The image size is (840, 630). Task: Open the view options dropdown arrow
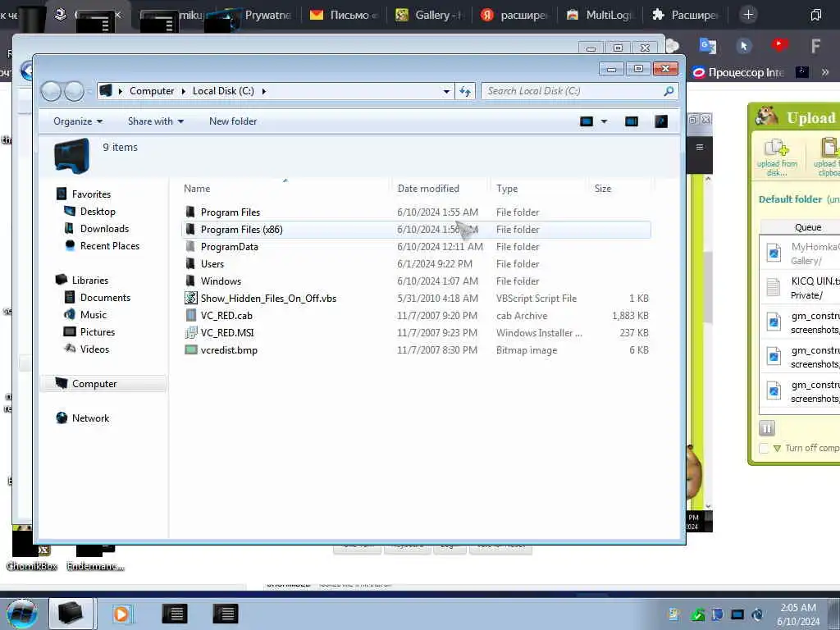(x=604, y=121)
